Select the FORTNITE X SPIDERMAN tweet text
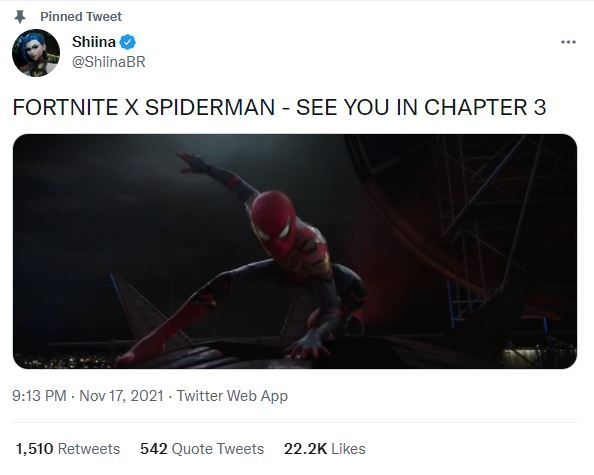This screenshot has width=594, height=475. coord(279,107)
